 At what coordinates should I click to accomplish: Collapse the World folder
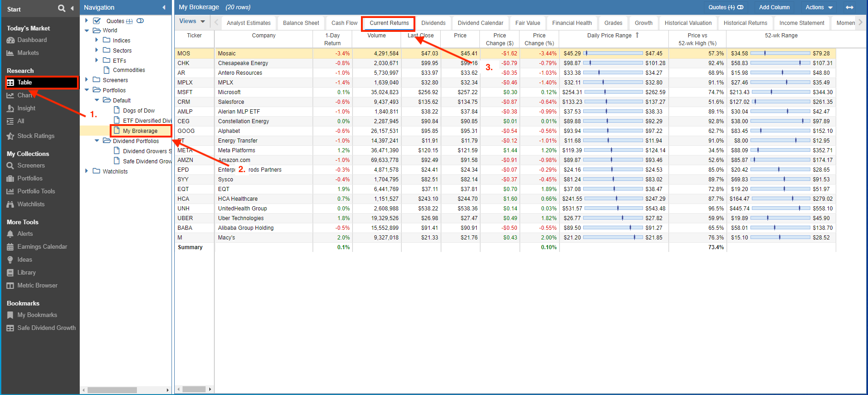click(x=87, y=30)
